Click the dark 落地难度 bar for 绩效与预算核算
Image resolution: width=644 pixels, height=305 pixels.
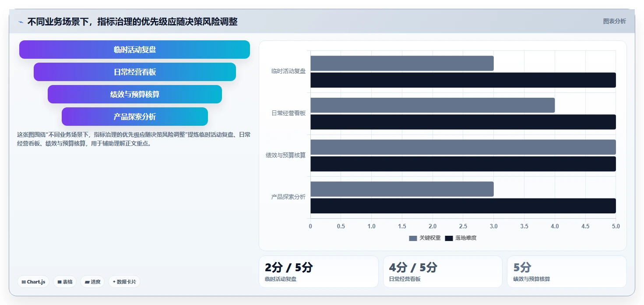click(x=463, y=164)
